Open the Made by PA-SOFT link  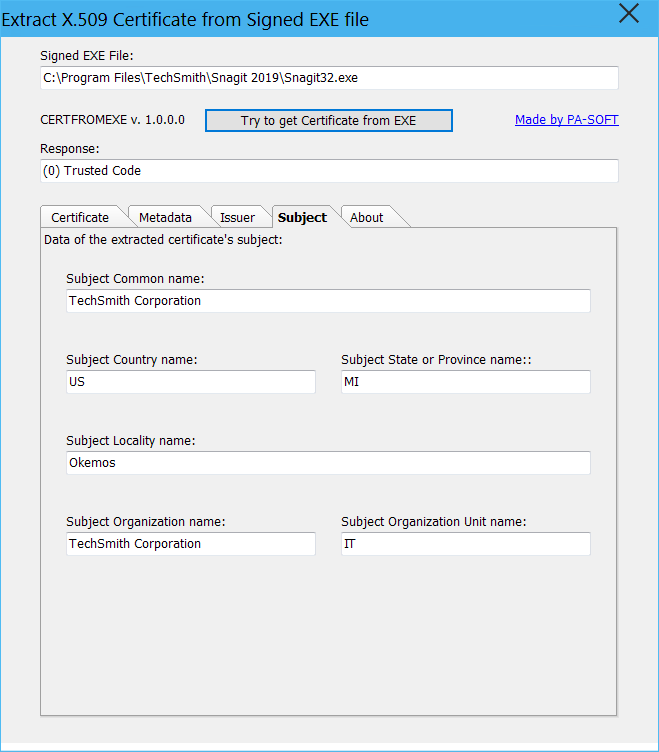tap(566, 120)
